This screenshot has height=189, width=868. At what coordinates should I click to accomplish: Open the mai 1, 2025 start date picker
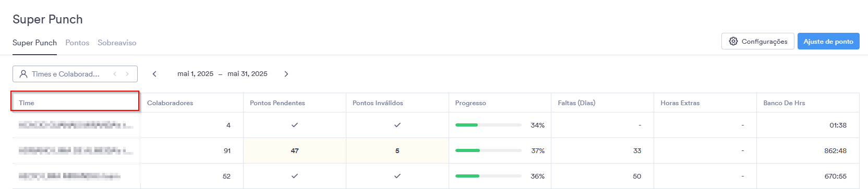[x=195, y=74]
